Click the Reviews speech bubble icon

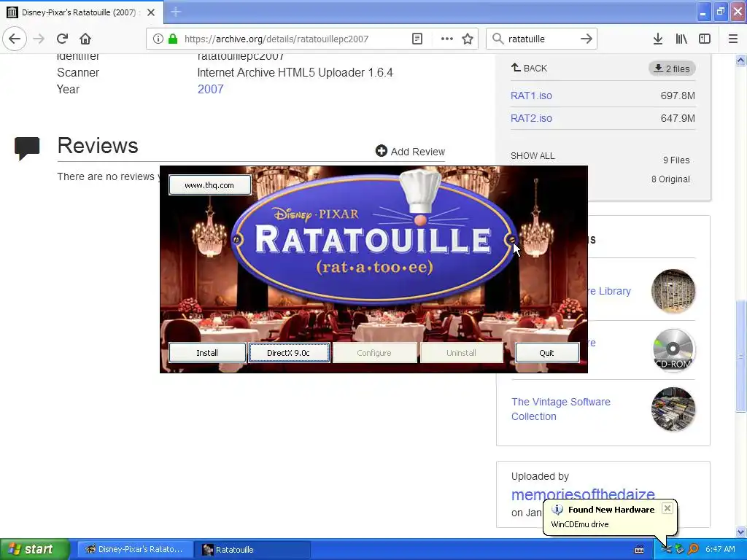tap(27, 148)
